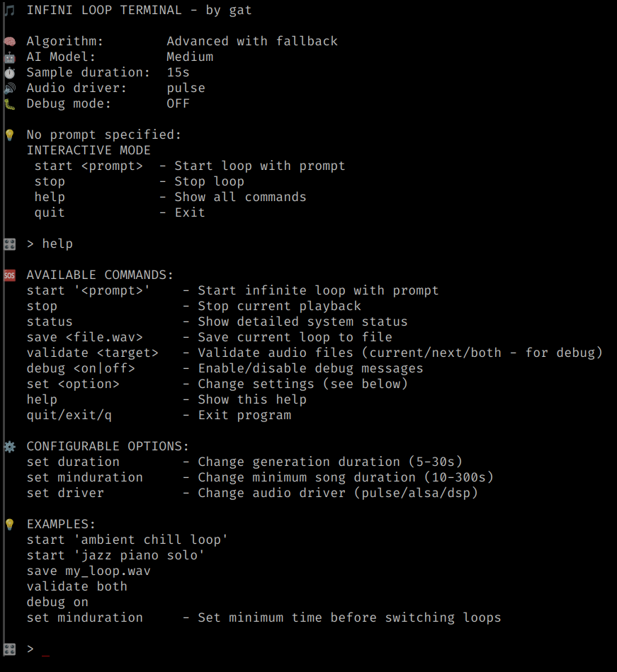Image resolution: width=617 pixels, height=672 pixels.
Task: Click the Audio driver value 'pulse'
Action: (186, 88)
